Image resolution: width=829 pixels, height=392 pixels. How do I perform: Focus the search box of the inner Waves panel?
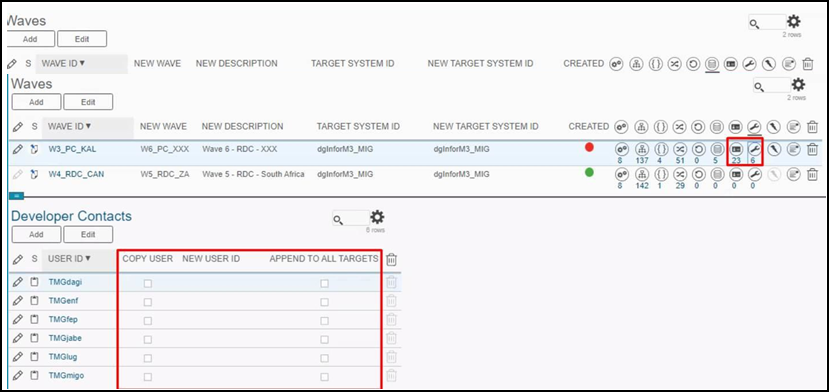pyautogui.click(x=772, y=86)
